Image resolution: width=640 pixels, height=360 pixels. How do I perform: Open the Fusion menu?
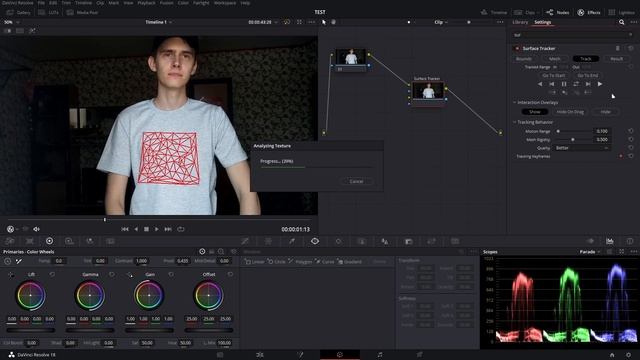(167, 3)
